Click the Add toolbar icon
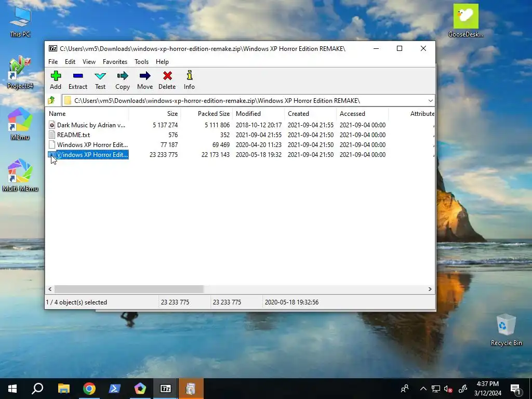The width and height of the screenshot is (532, 399). coord(56,80)
